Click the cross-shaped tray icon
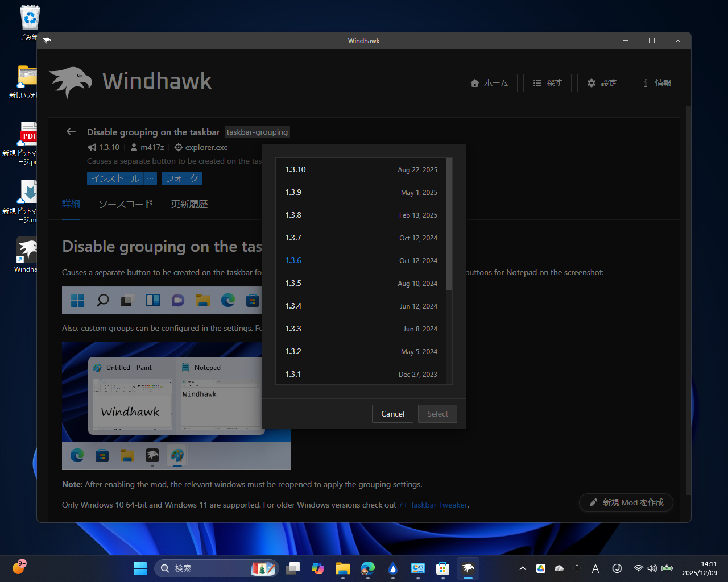The width and height of the screenshot is (728, 582). (x=577, y=568)
